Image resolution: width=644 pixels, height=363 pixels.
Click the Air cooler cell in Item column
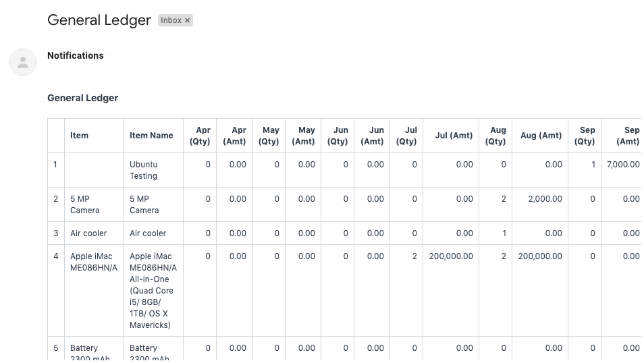click(88, 233)
